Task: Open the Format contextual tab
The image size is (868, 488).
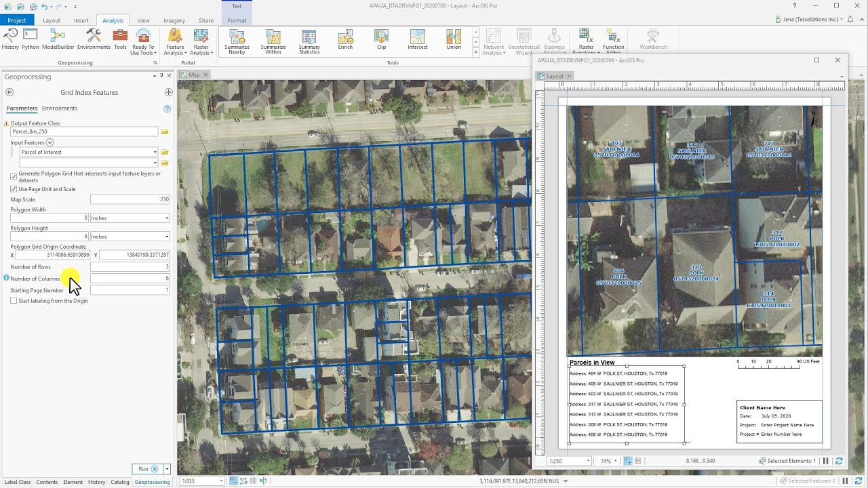Action: [237, 20]
